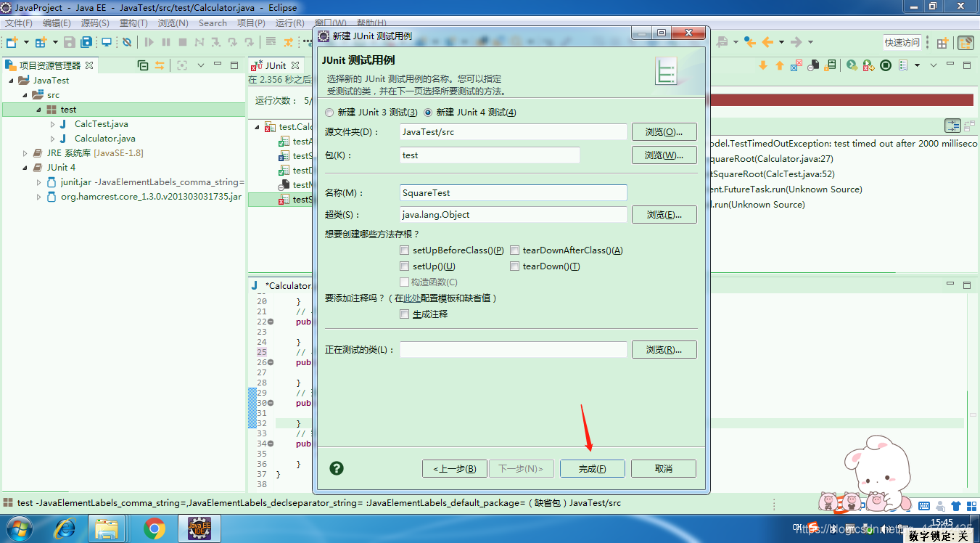Expand the org.hamcrest.core jar node
The height and width of the screenshot is (543, 980).
[38, 197]
